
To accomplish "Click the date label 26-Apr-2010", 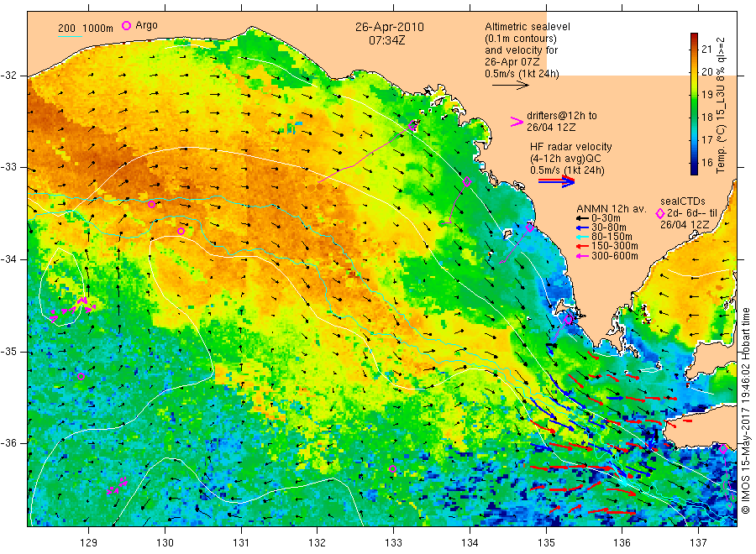I will 390,27.
